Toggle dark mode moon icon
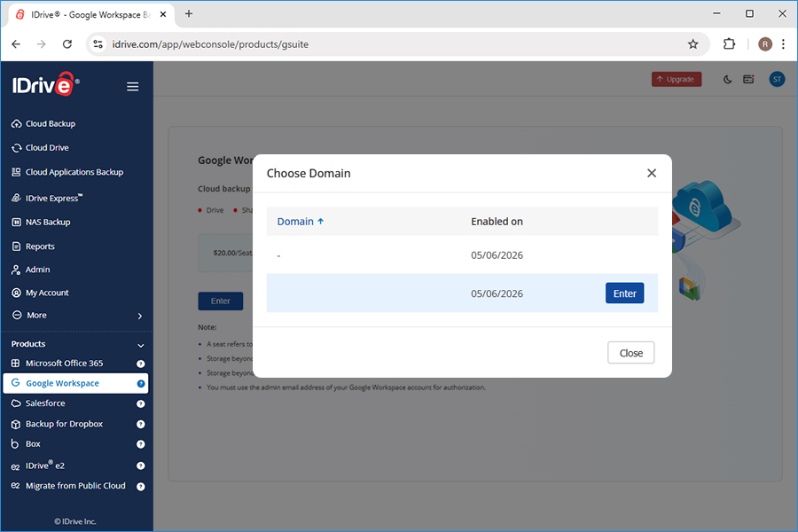798x532 pixels. click(727, 79)
